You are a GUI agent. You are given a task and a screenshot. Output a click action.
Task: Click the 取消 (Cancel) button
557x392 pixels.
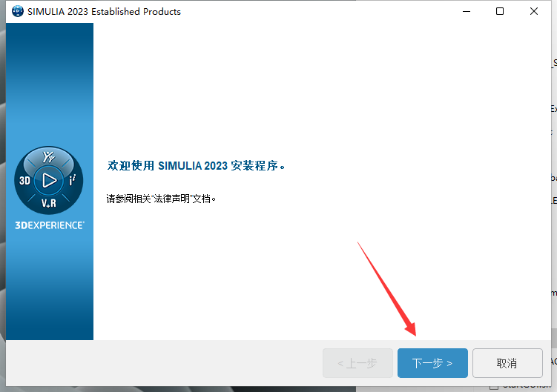pos(507,363)
